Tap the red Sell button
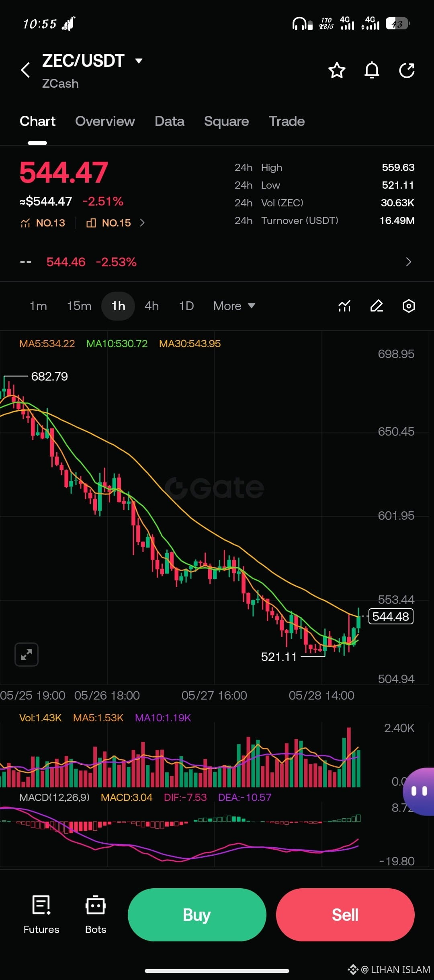The image size is (434, 980). pos(345,915)
